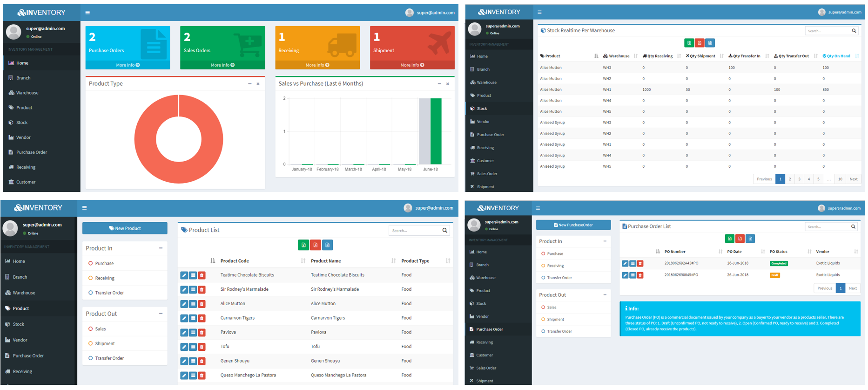Edit the Tofu product with pencil icon
Screen dimensions: 868x390
184,347
